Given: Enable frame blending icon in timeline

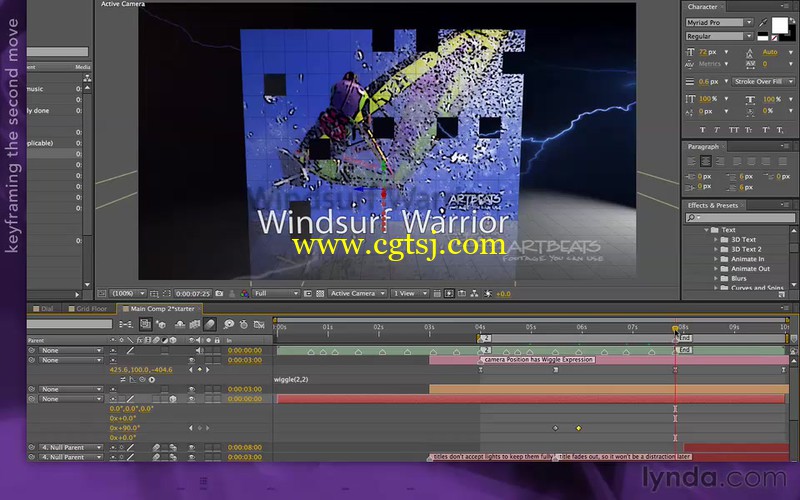Looking at the screenshot, I should coord(195,324).
